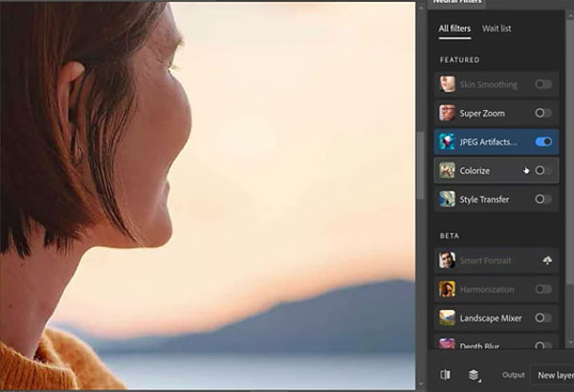This screenshot has height=392, width=574.
Task: Click the BETA section heading
Action: [450, 236]
